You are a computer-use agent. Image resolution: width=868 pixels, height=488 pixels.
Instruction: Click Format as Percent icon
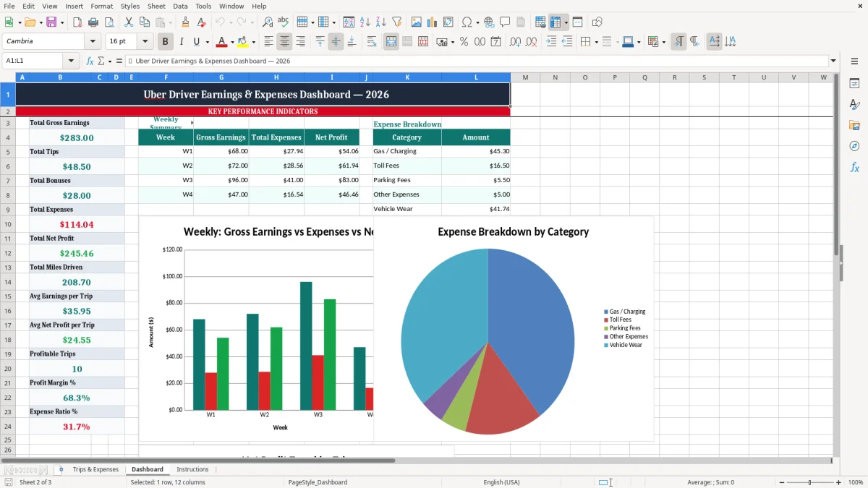tap(464, 42)
